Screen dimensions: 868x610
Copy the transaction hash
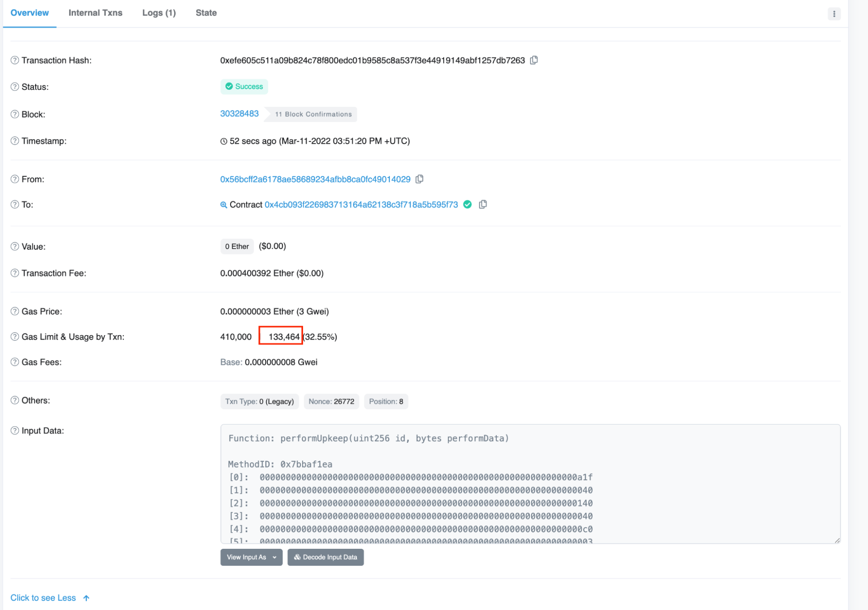pyautogui.click(x=535, y=60)
